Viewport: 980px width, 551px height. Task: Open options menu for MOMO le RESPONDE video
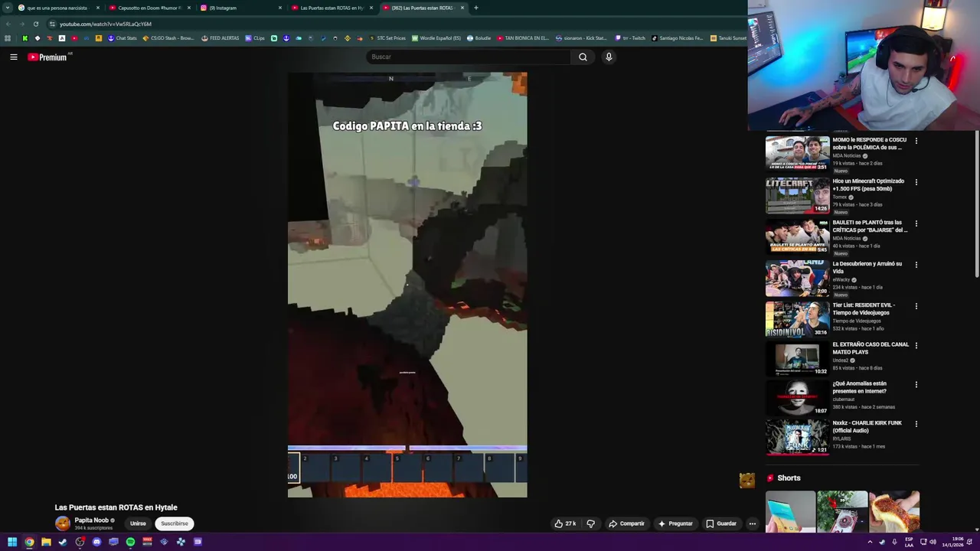916,141
